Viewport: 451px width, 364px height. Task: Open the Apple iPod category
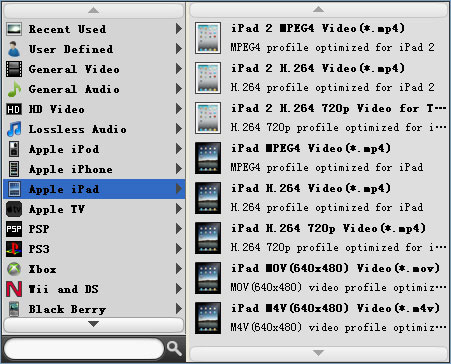94,149
